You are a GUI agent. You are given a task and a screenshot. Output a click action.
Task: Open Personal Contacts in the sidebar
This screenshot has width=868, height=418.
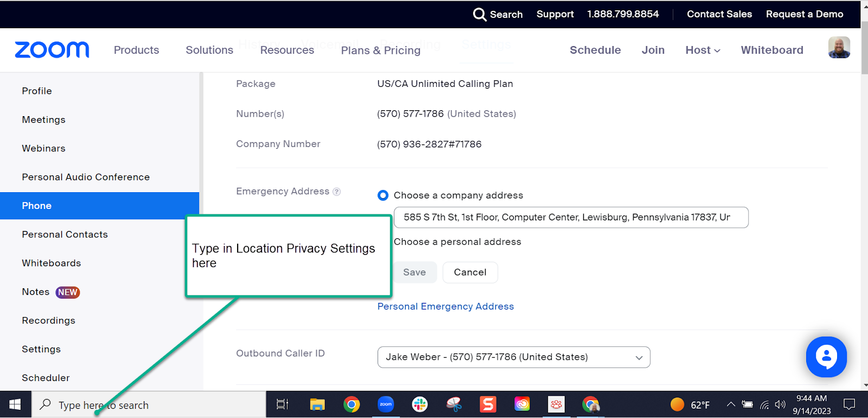[x=65, y=235]
